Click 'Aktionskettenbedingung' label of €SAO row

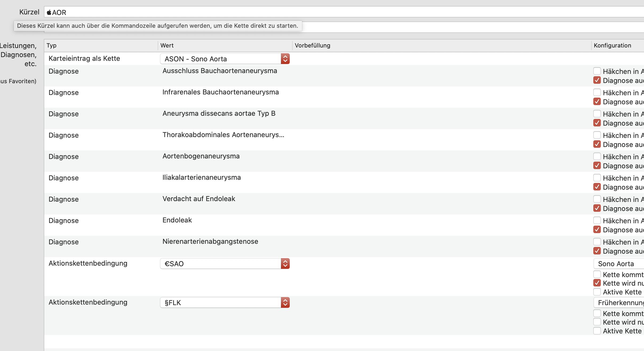[x=88, y=263]
